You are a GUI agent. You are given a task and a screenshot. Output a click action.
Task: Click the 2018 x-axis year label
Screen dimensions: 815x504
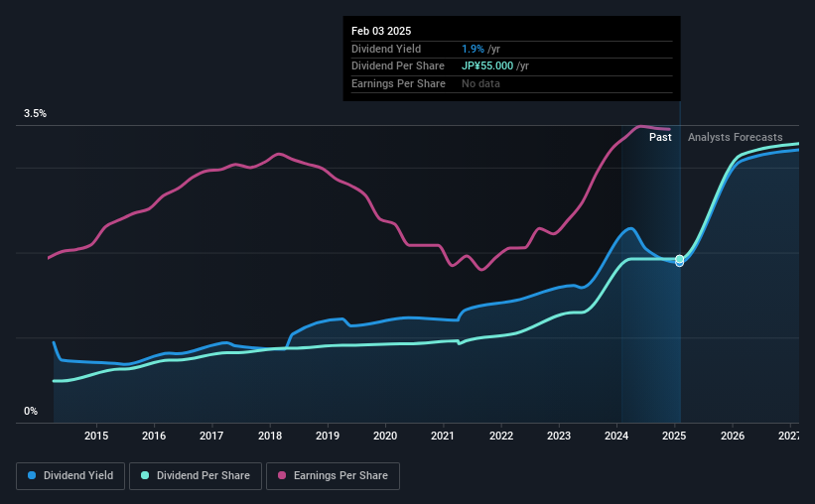coord(270,436)
